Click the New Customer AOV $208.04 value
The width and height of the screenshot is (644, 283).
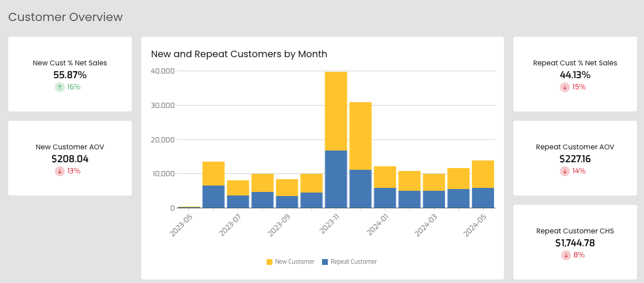click(x=70, y=159)
